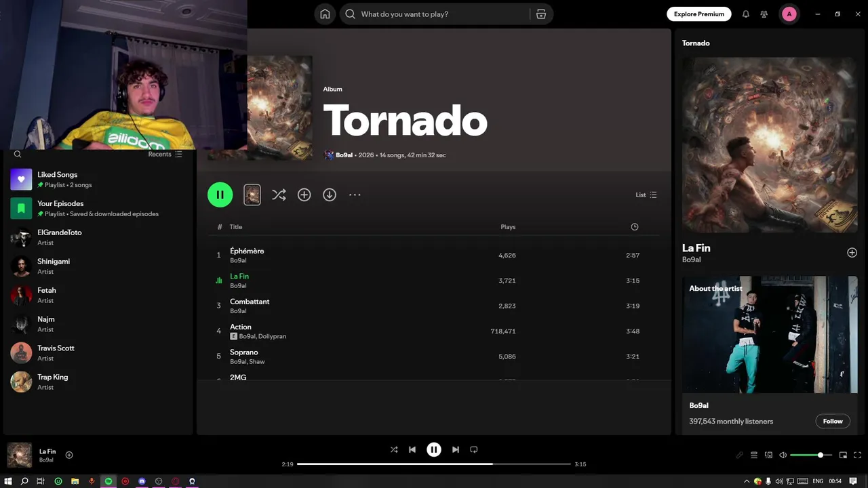
Task: Open Fetah artist in library
Action: [x=98, y=296]
